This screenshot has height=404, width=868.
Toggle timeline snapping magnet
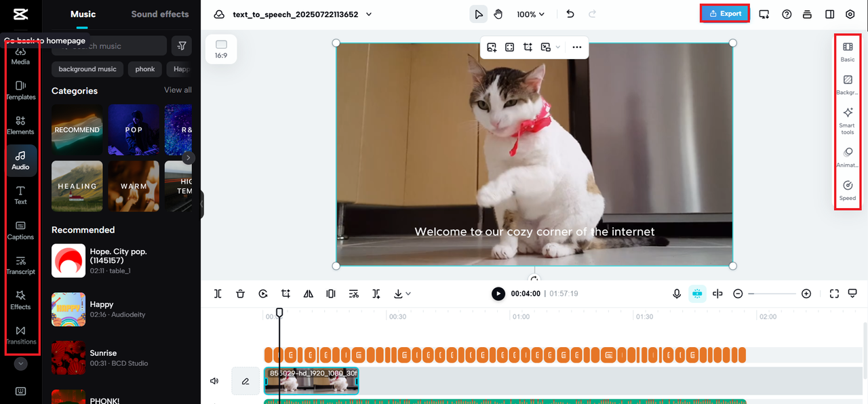click(x=697, y=294)
